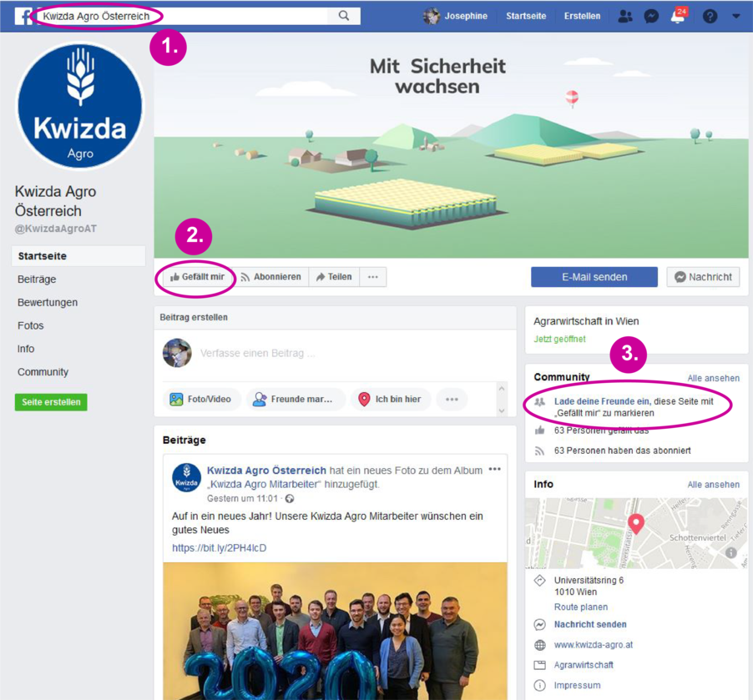The image size is (753, 700).
Task: Click Alle ansehen in Community box
Action: point(713,378)
